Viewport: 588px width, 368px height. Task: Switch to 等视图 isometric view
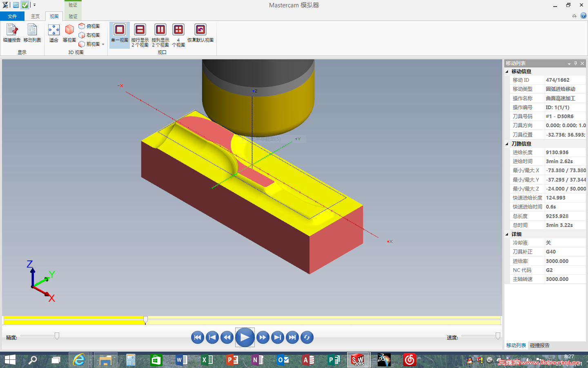tap(69, 33)
